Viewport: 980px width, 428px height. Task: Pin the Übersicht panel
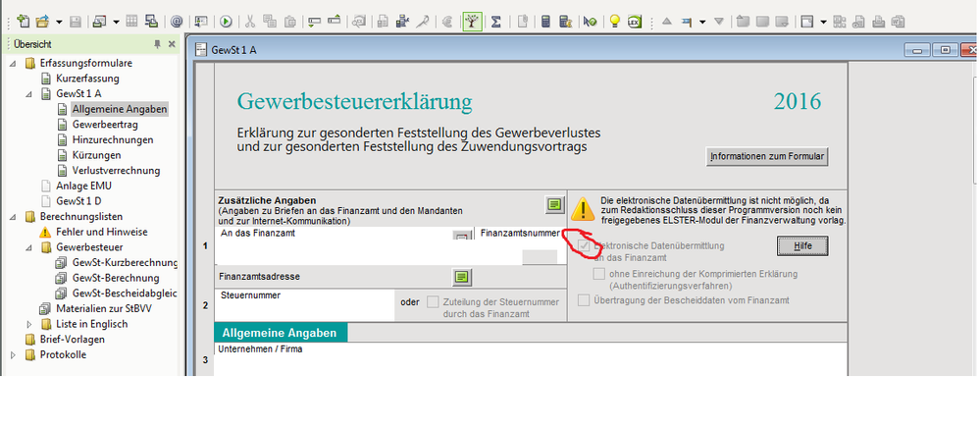tap(157, 44)
